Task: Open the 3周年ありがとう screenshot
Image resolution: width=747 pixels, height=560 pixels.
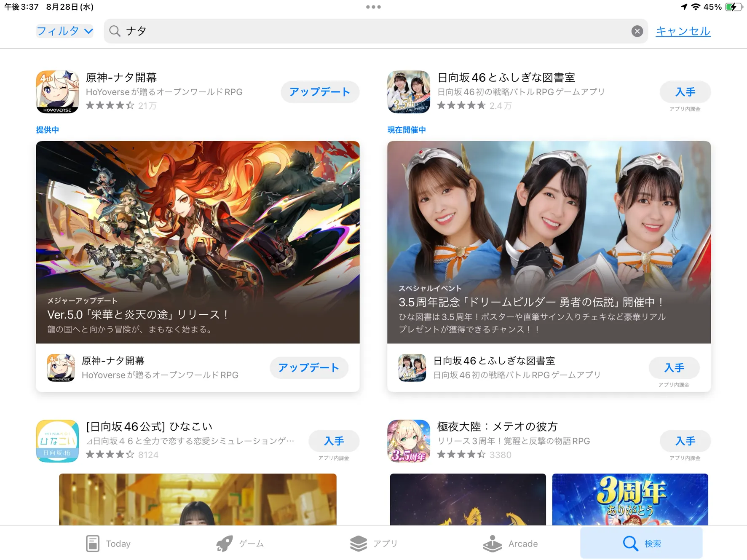Action: (630, 499)
